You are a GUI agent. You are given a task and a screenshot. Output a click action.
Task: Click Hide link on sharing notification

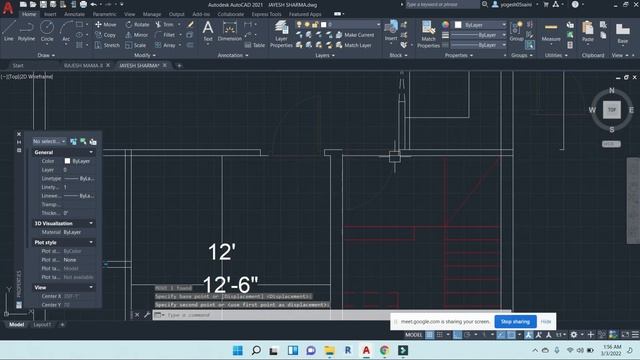point(546,322)
